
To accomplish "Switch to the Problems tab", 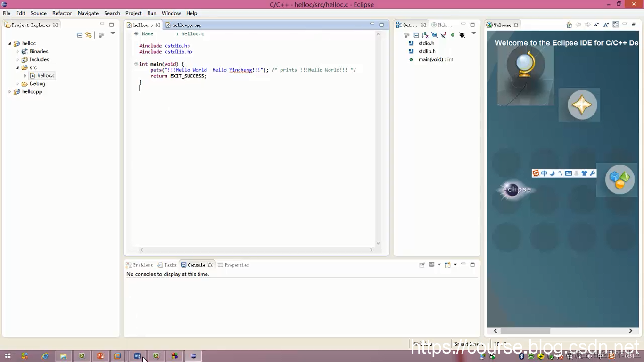I will pyautogui.click(x=139, y=265).
